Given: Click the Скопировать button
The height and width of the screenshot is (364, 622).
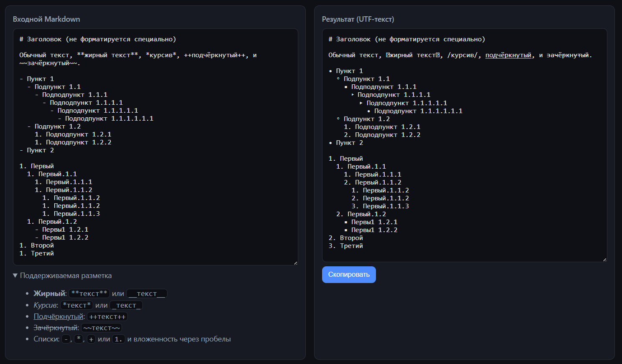Looking at the screenshot, I should (349, 275).
